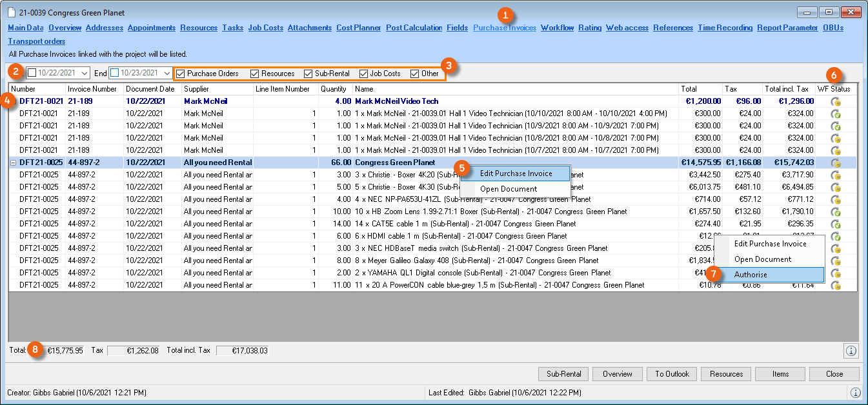
Task: Click WF Status icon of Congress Green Planet row
Action: (835, 163)
